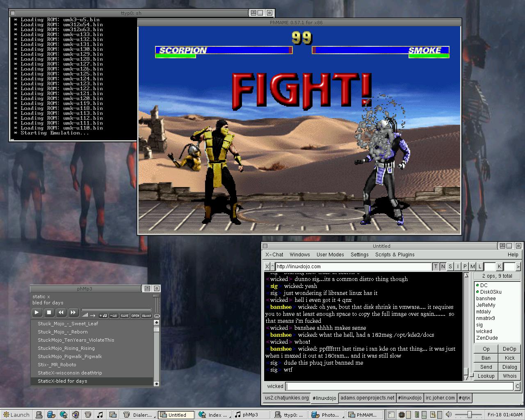The height and width of the screenshot is (420, 525).
Task: Click the signal-bars icon in phMp3
Action: coord(85,315)
